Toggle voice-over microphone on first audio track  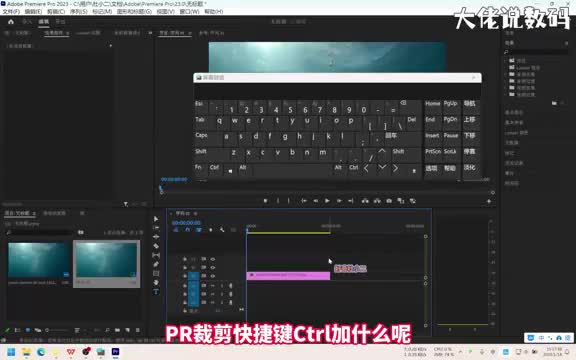pyautogui.click(x=231, y=285)
